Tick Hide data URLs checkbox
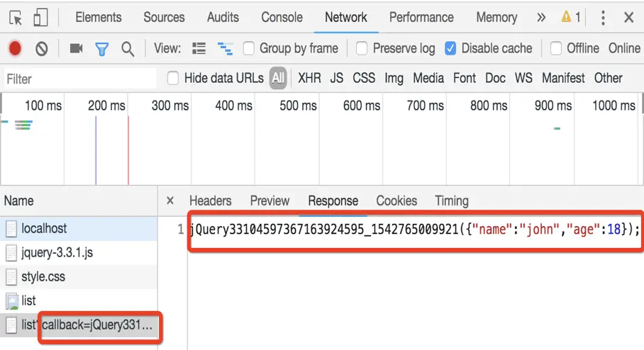Image resolution: width=644 pixels, height=350 pixels. 173,78
